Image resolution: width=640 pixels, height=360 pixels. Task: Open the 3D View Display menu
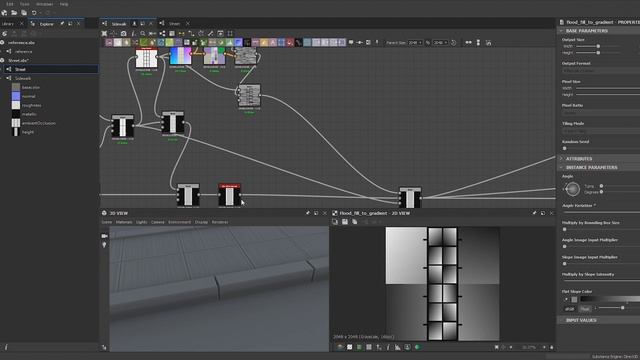tap(201, 222)
